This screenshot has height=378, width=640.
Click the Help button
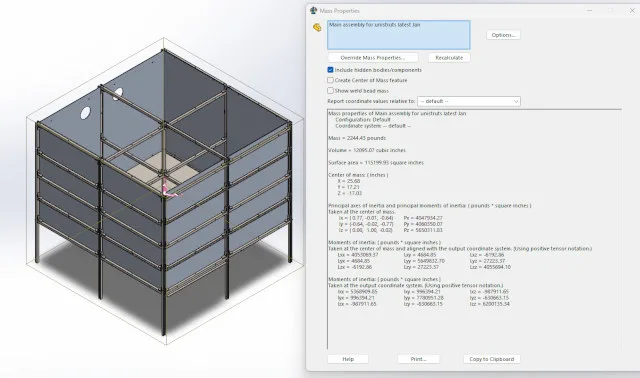click(x=348, y=359)
